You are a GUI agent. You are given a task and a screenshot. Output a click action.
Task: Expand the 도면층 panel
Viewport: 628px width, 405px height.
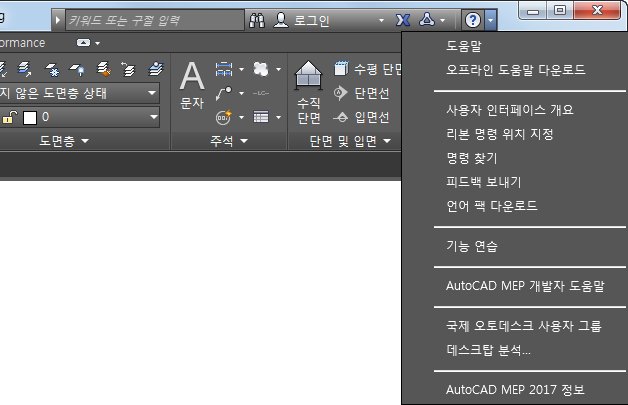pyautogui.click(x=64, y=141)
